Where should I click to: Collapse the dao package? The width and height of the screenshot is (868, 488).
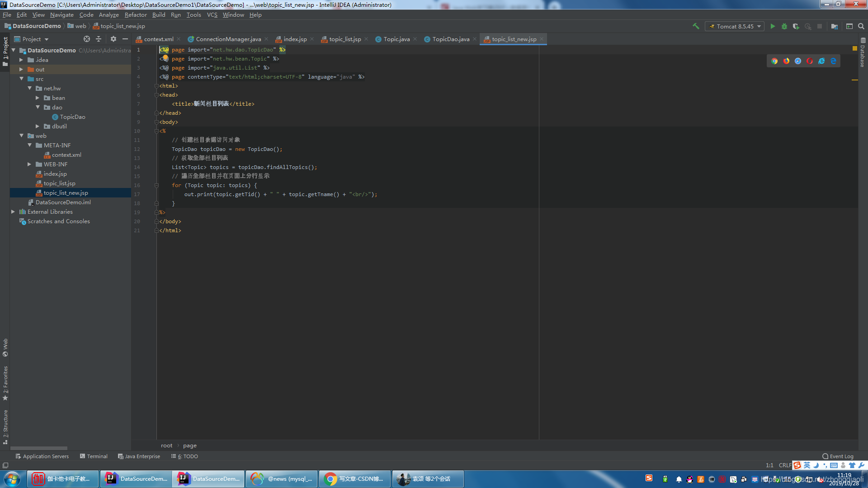[x=38, y=108]
